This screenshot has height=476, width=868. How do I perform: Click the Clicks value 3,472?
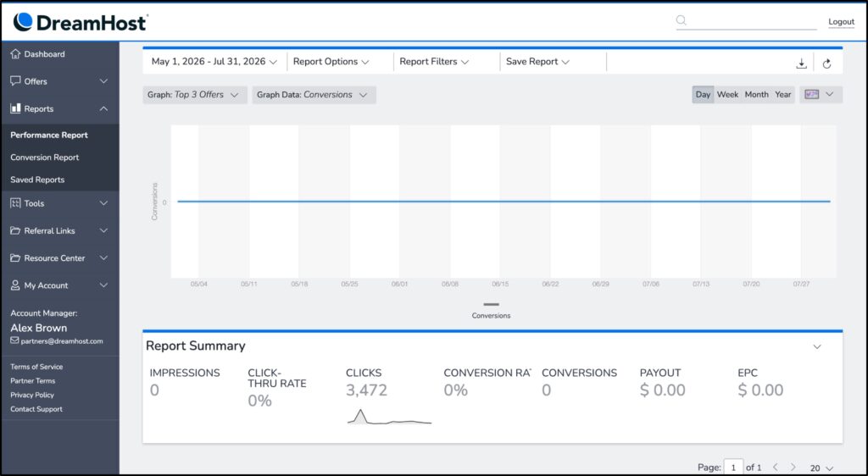click(366, 390)
